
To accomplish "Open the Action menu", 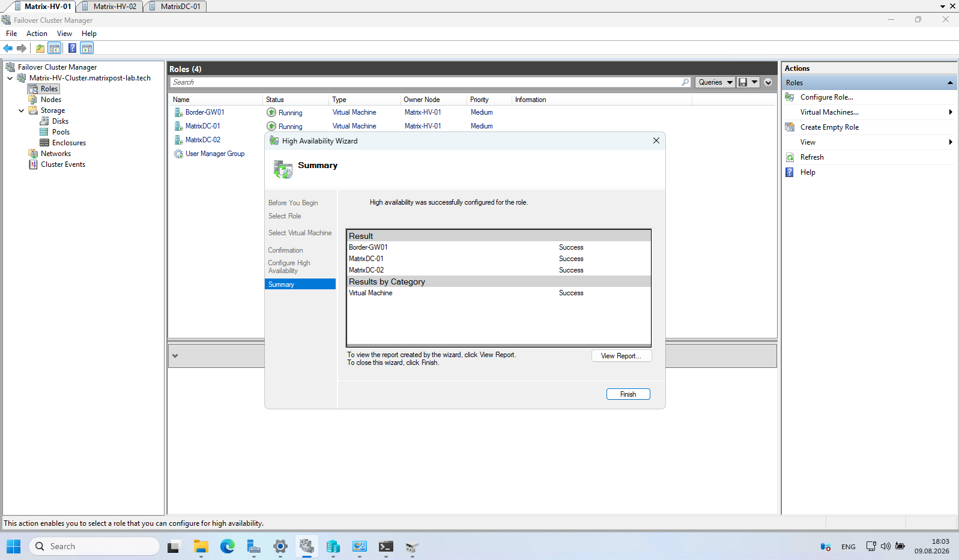I will 37,34.
